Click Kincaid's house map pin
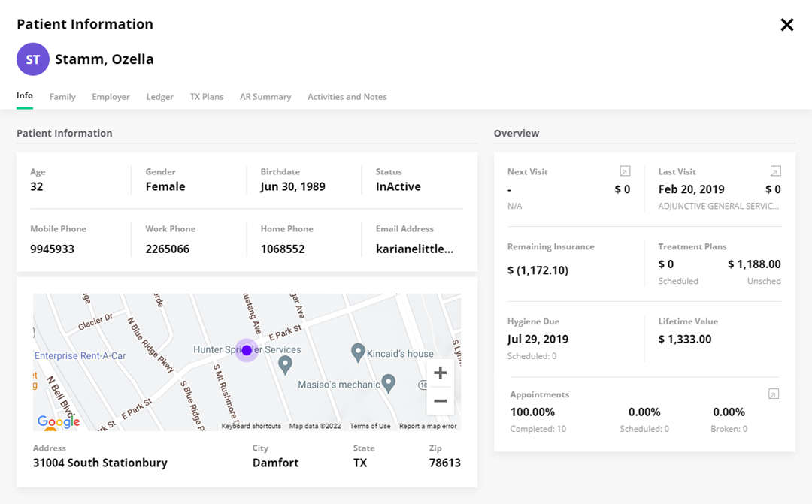812x504 pixels. 359,352
